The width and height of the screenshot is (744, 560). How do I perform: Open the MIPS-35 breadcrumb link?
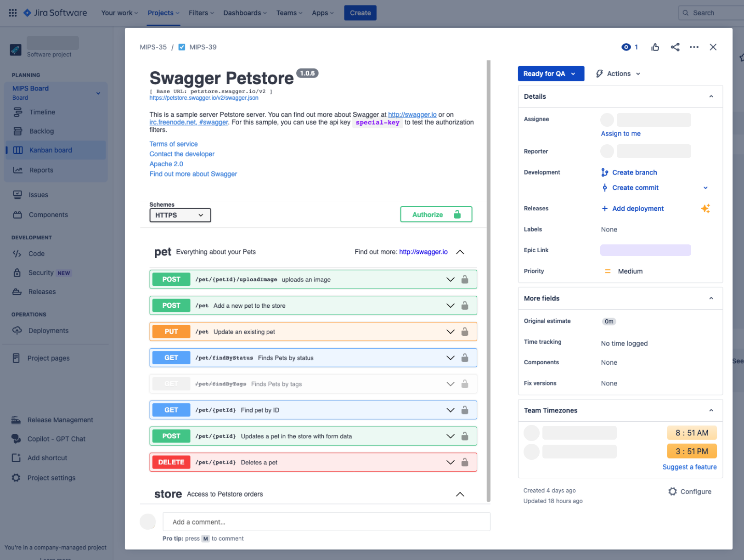[x=153, y=47]
